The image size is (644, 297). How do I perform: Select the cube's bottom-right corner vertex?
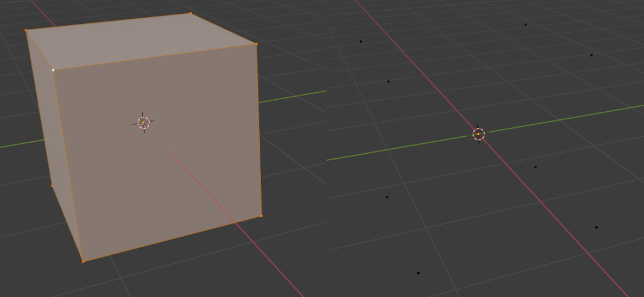click(x=261, y=216)
